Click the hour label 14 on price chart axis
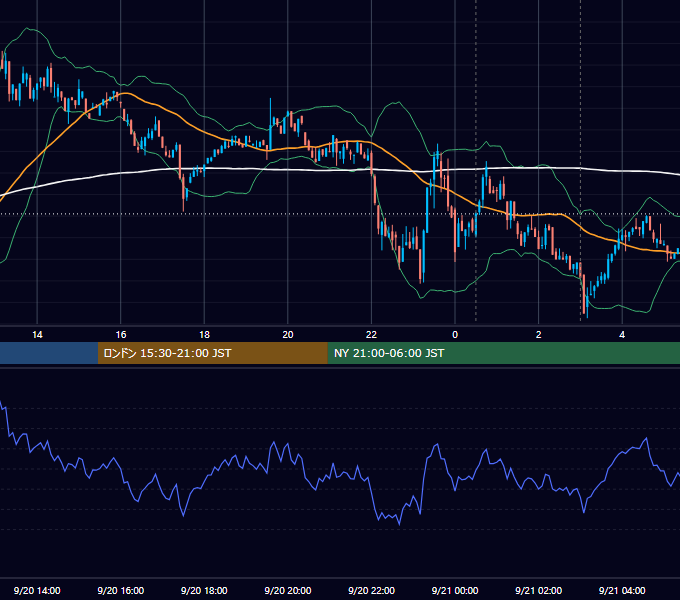680x600 pixels. pos(37,335)
